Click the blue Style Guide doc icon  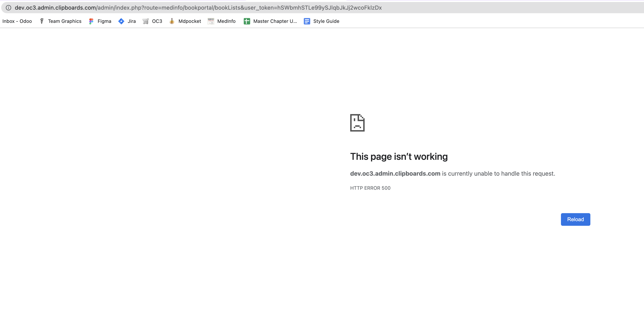click(307, 21)
